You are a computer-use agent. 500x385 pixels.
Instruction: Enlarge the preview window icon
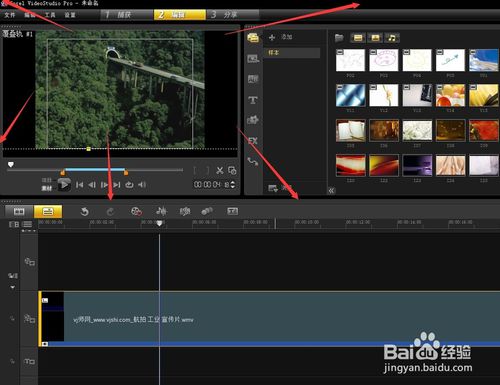(x=232, y=170)
